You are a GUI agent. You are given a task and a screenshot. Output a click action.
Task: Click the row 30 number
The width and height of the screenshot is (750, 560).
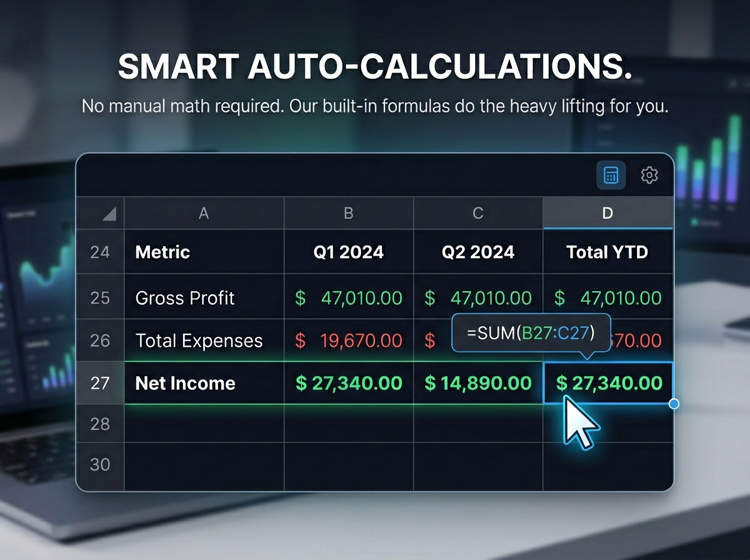coord(100,464)
